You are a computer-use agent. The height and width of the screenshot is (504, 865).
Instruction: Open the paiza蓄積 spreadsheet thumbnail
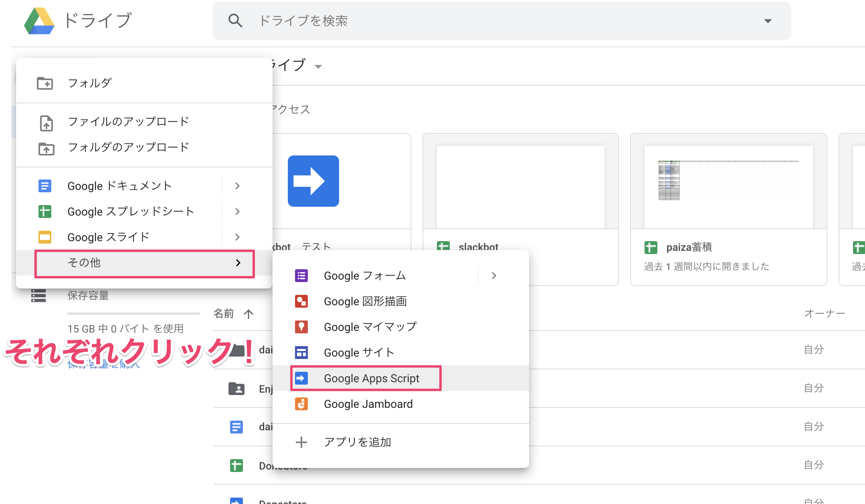[728, 186]
